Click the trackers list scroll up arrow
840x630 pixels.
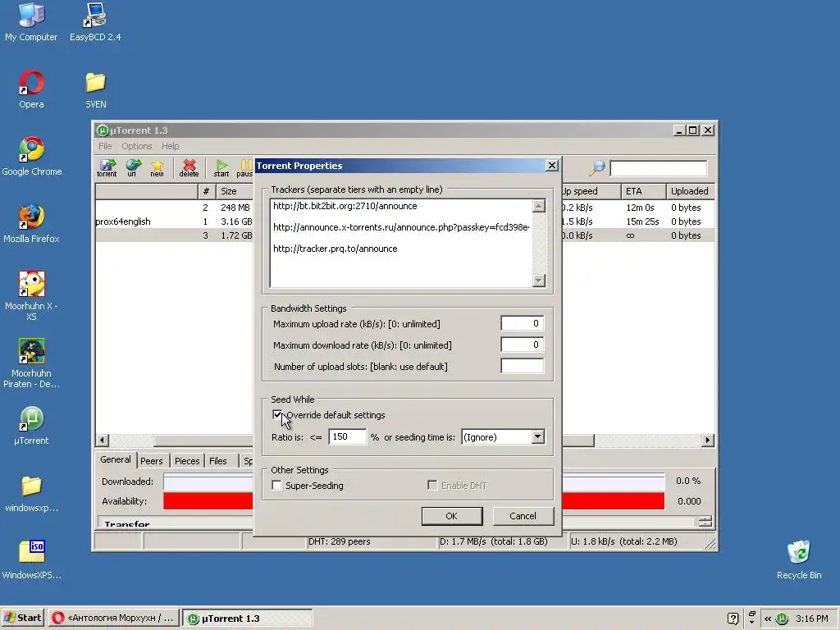point(539,206)
